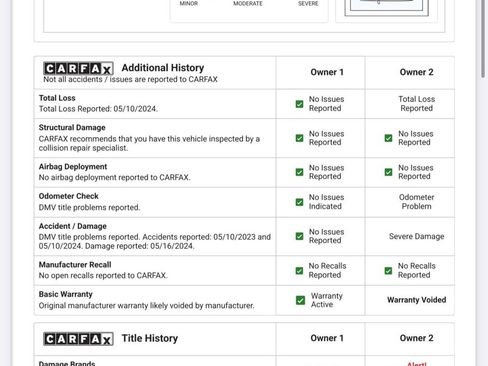This screenshot has width=488, height=366.
Task: Click Owner 1 Airbag Deployment checkbox
Action: [x=299, y=172]
